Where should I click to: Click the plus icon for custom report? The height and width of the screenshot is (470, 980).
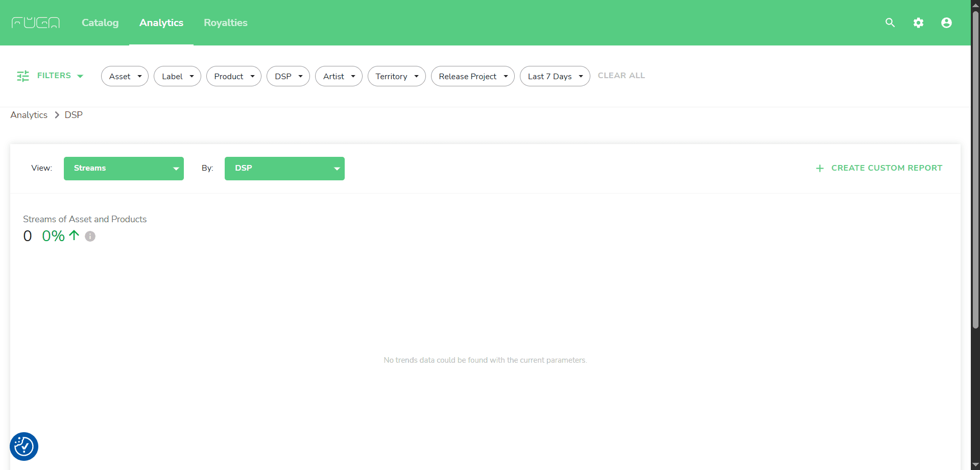pyautogui.click(x=820, y=168)
